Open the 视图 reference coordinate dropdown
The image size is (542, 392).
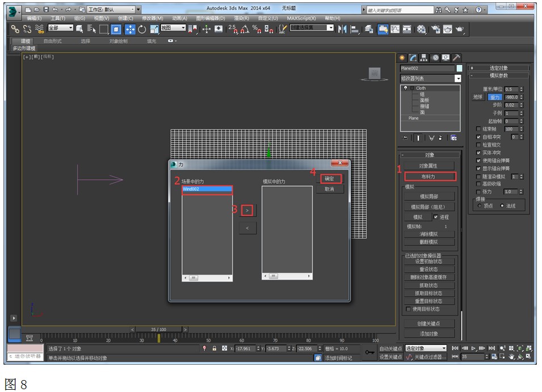[x=173, y=28]
